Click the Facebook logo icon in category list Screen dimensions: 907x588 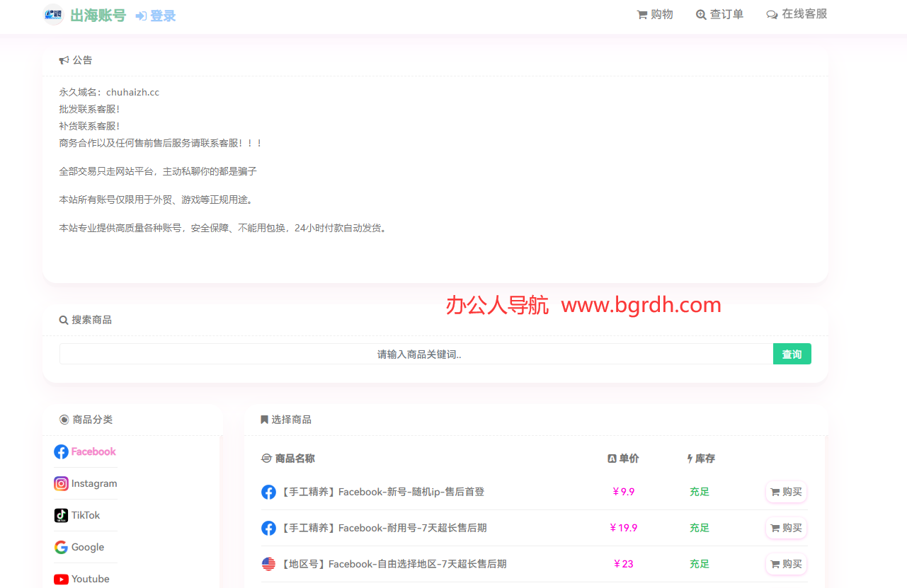(62, 451)
